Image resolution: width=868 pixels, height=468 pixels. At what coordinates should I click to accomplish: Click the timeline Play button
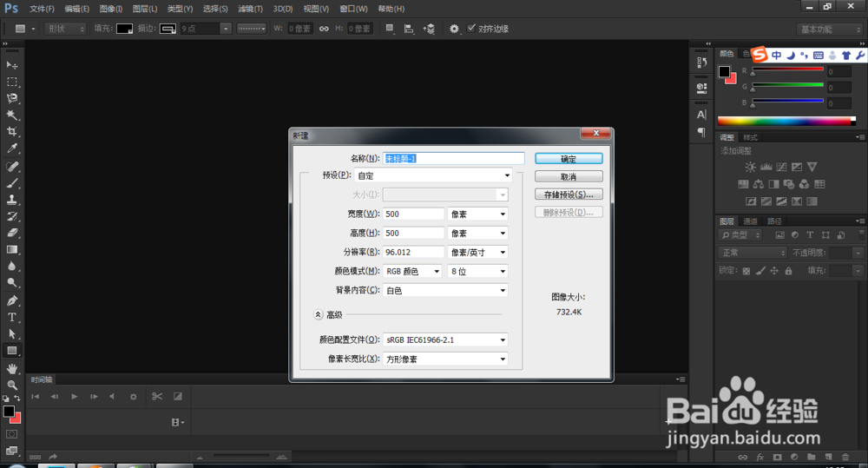pyautogui.click(x=74, y=397)
